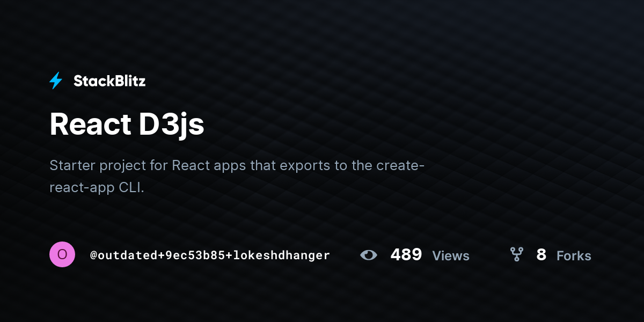Click the "for React apps" phrase in the description
Image resolution: width=644 pixels, height=322 pixels.
[198, 165]
